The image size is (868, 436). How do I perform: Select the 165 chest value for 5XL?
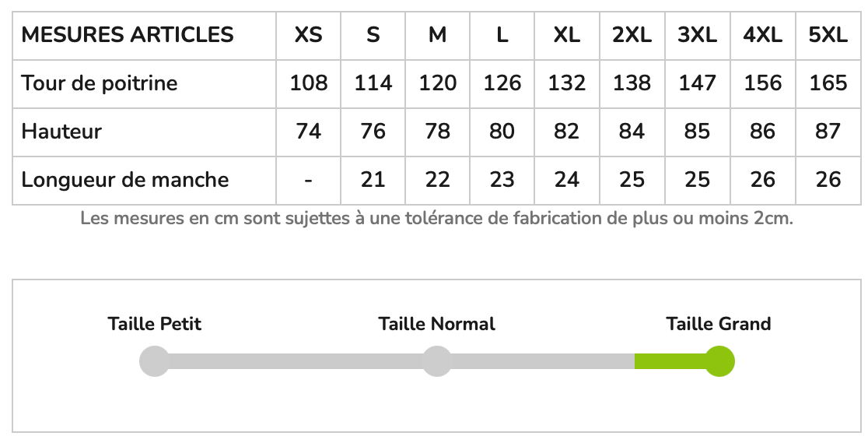(x=828, y=83)
